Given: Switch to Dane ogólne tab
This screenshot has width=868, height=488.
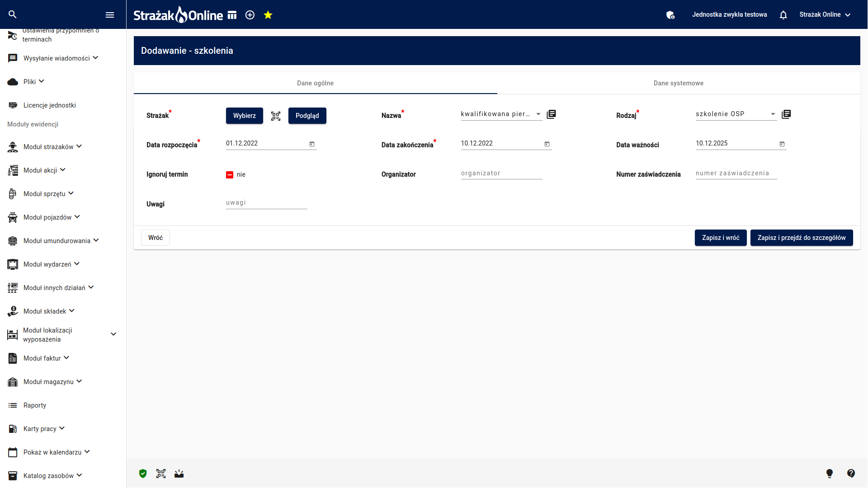Looking at the screenshot, I should (315, 83).
